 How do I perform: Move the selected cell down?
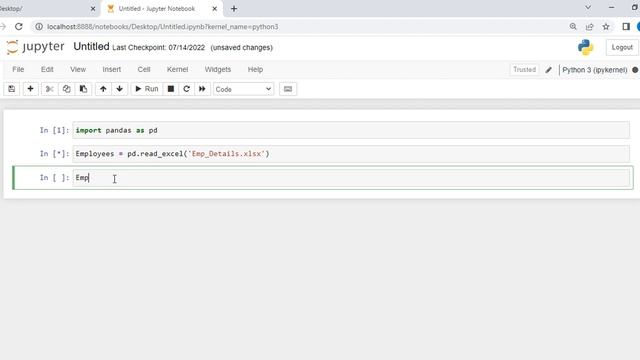(x=120, y=89)
